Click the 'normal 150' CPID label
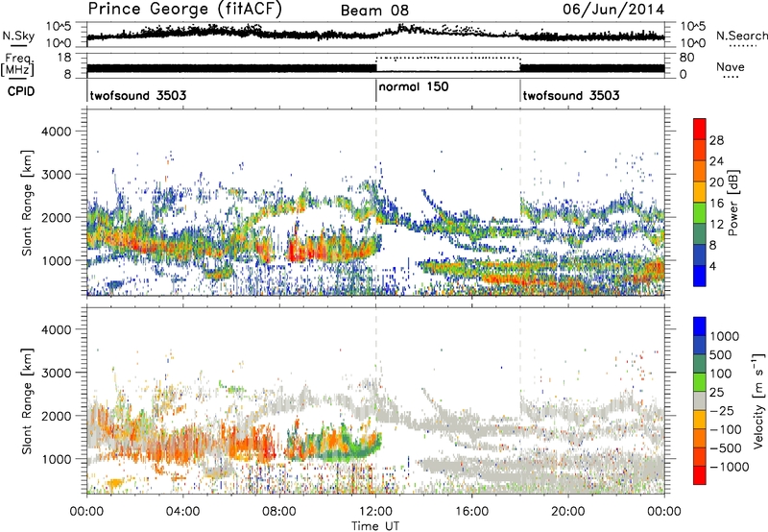 [414, 86]
